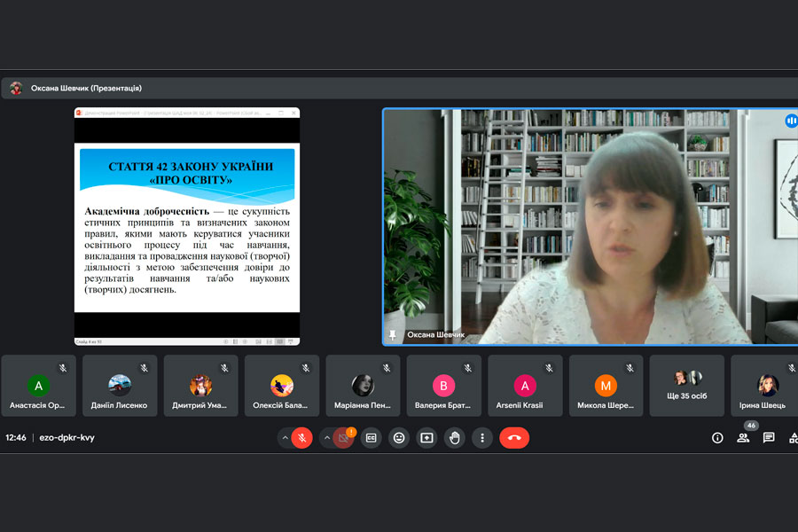Show the participants list icon
This screenshot has width=798, height=532.
coord(743,437)
